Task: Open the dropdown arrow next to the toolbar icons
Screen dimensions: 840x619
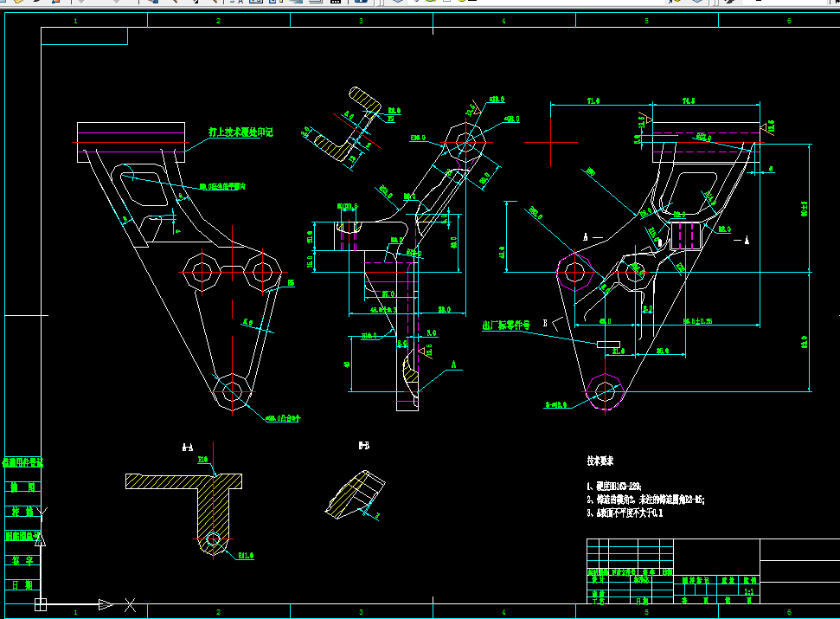Action: (x=82, y=3)
